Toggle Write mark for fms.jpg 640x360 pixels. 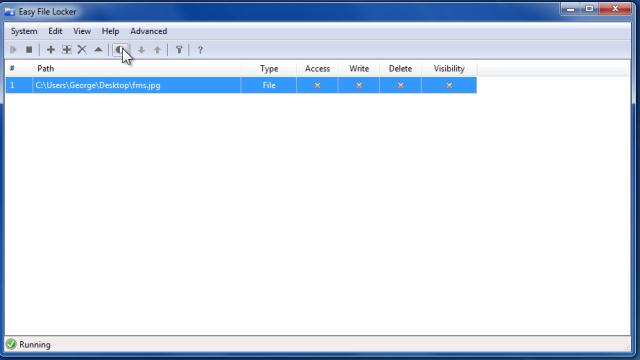click(x=359, y=85)
